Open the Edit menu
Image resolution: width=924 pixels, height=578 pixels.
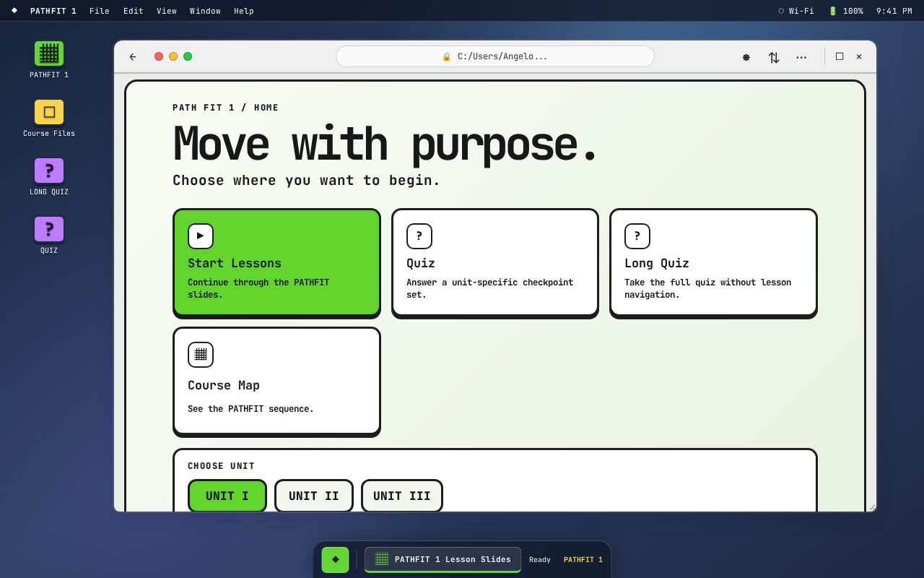(134, 11)
